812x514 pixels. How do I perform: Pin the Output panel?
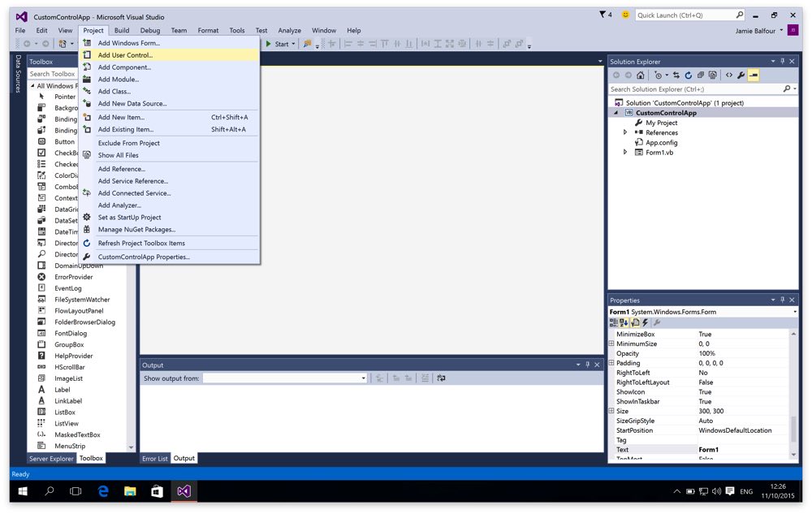[587, 365]
